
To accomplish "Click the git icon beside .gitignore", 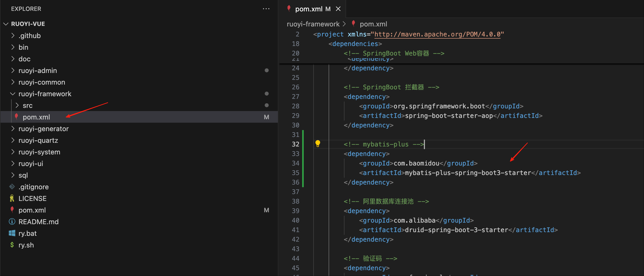I will 12,187.
